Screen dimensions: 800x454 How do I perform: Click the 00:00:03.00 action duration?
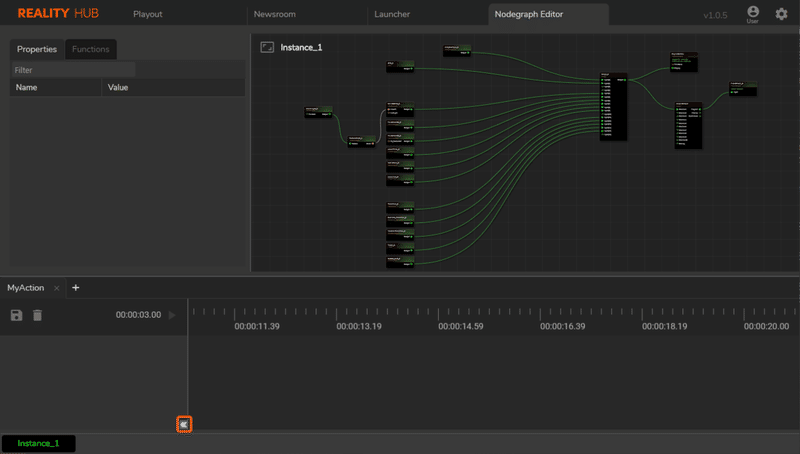(138, 315)
